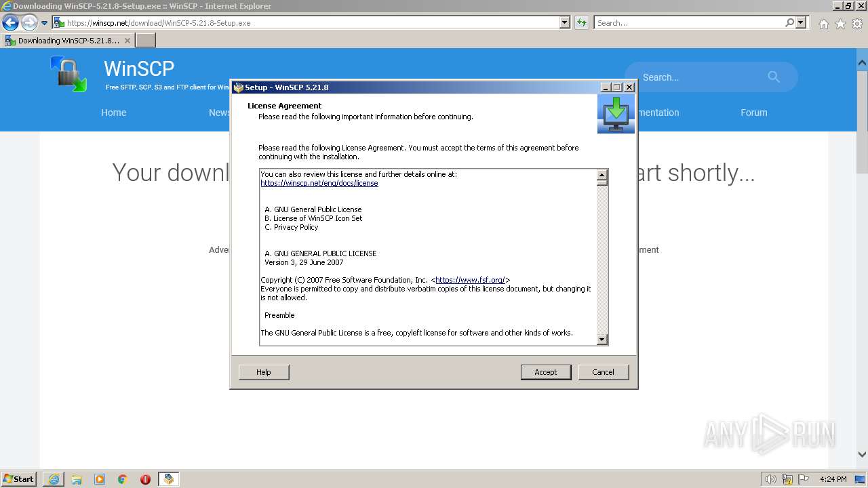Switch to WinSCP Setup taskbar item
This screenshot has width=868, height=488.
[168, 479]
